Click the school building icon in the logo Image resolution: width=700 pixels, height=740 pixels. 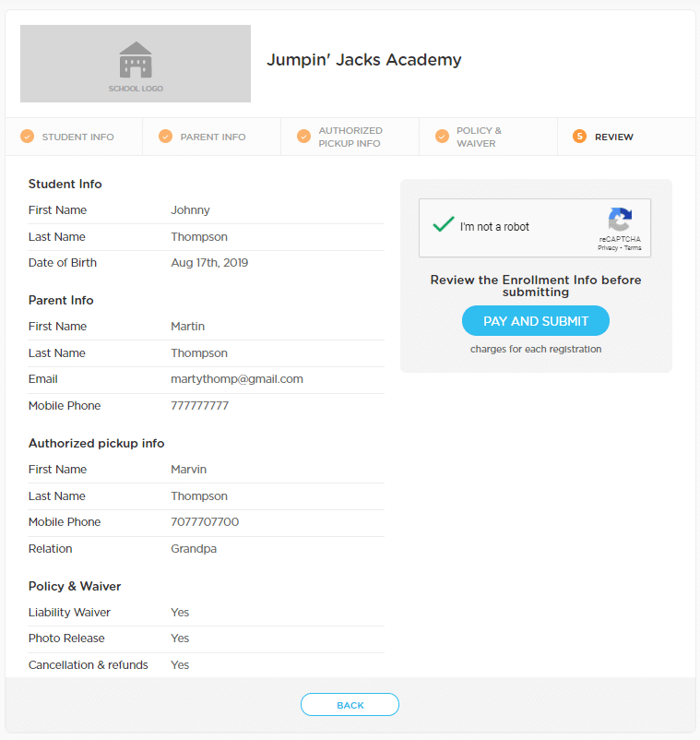click(x=136, y=57)
